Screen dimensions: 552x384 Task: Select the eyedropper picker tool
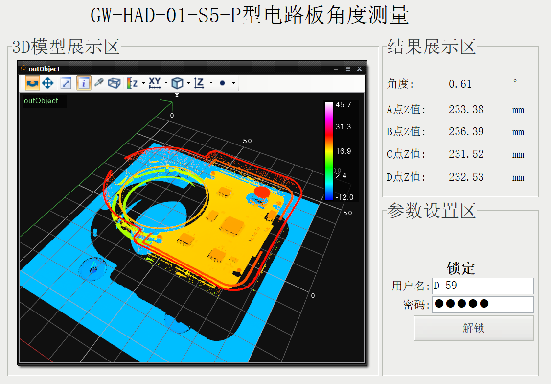[x=99, y=83]
